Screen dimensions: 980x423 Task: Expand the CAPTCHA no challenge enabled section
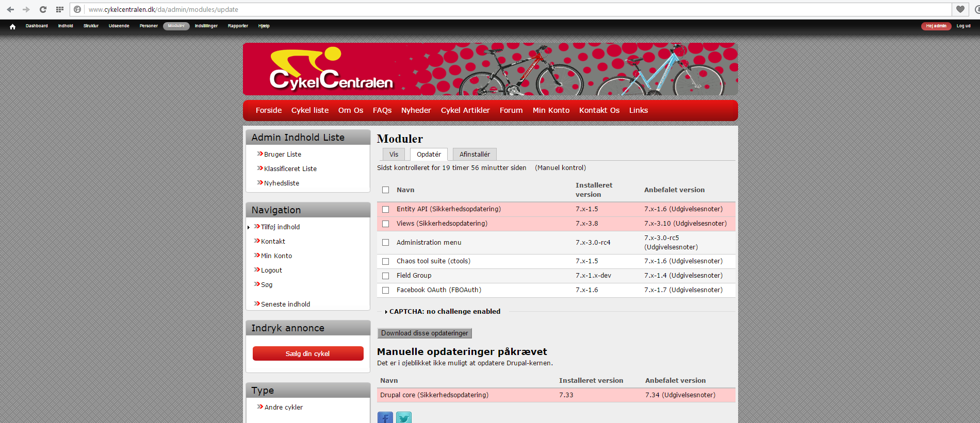tap(444, 312)
